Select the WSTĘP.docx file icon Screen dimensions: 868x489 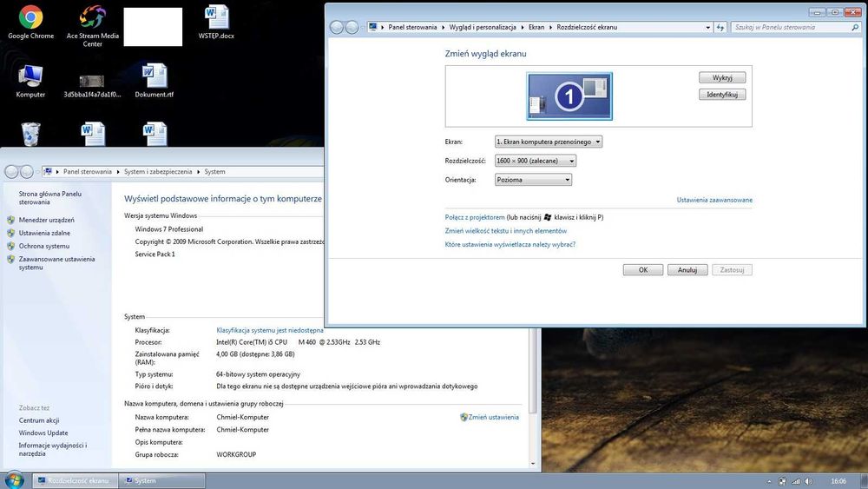point(216,23)
